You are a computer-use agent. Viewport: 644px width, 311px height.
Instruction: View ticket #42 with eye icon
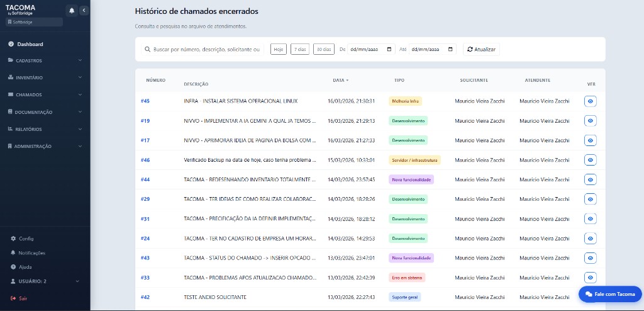click(590, 297)
